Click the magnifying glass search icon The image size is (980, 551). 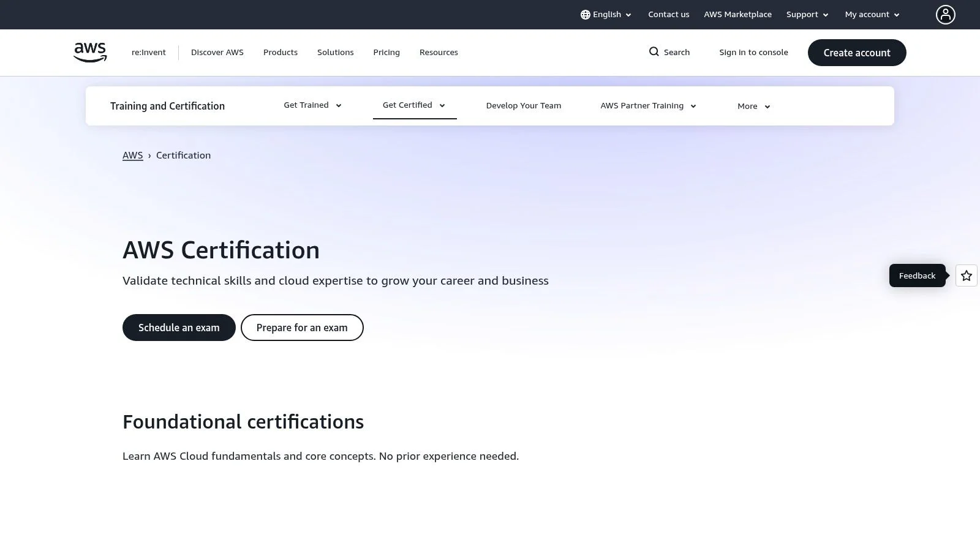(x=654, y=51)
